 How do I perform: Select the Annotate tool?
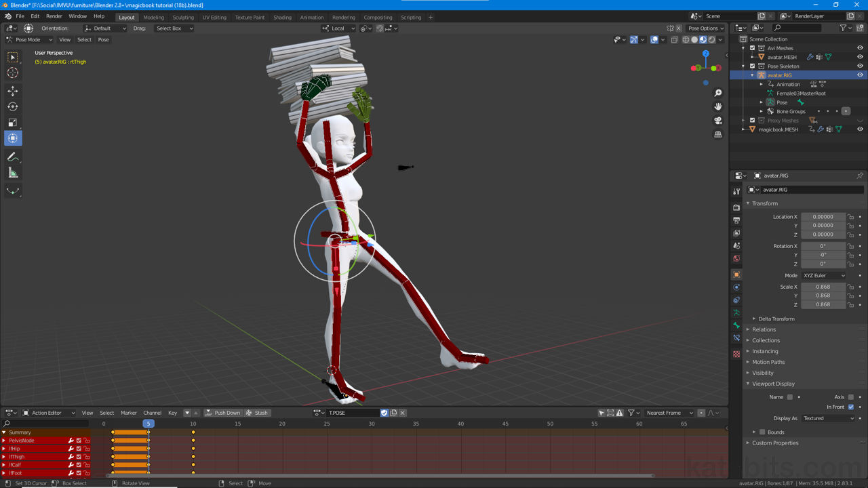tap(13, 157)
